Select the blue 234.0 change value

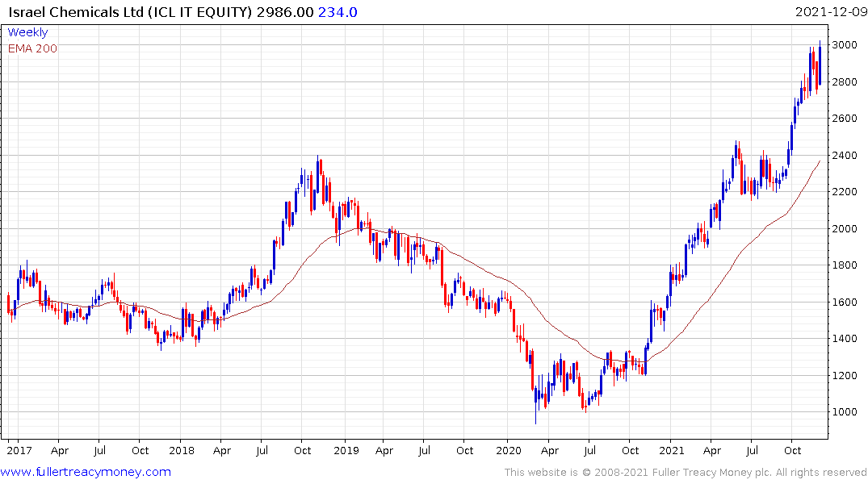pos(338,12)
